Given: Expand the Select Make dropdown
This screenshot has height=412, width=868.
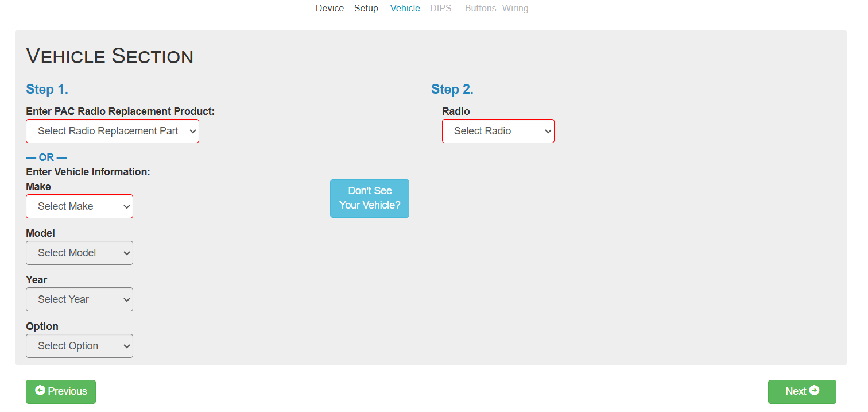Looking at the screenshot, I should (x=79, y=206).
